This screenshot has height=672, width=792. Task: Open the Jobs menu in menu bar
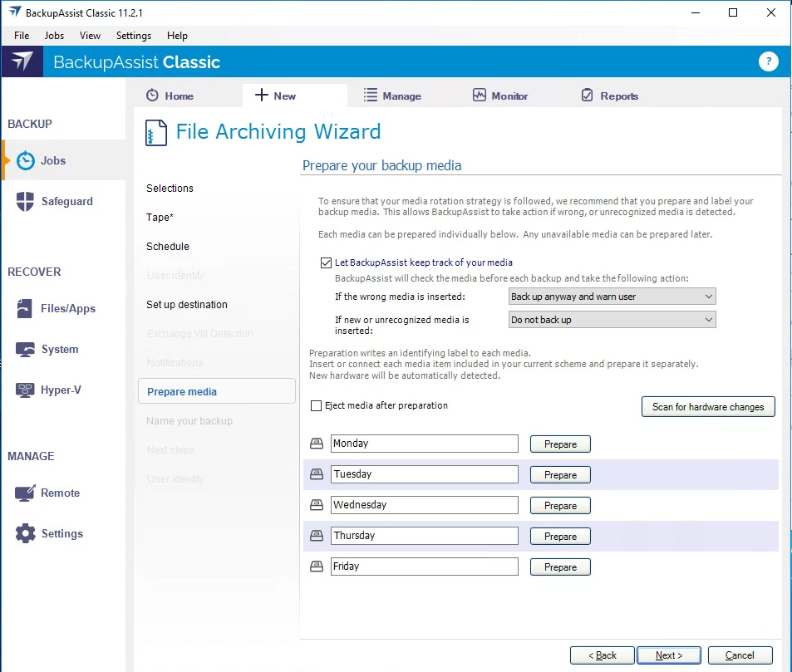pyautogui.click(x=54, y=36)
